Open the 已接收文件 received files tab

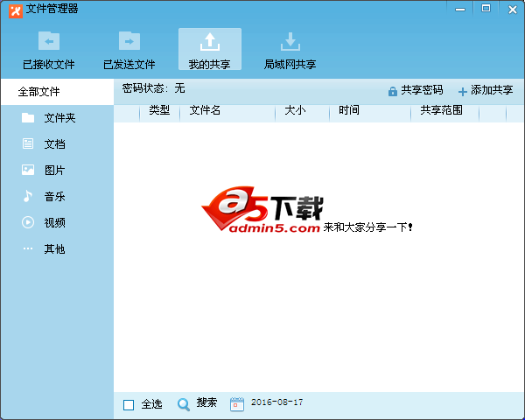(x=49, y=50)
